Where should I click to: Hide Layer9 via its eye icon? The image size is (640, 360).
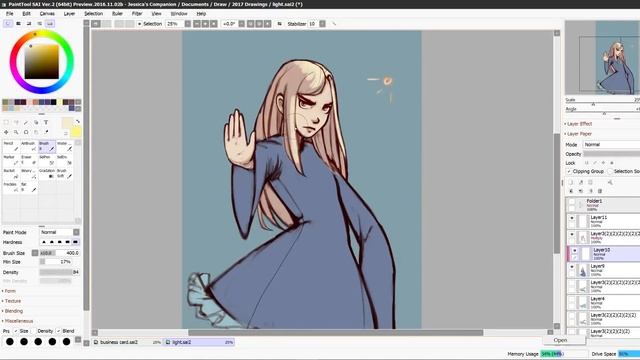(572, 267)
